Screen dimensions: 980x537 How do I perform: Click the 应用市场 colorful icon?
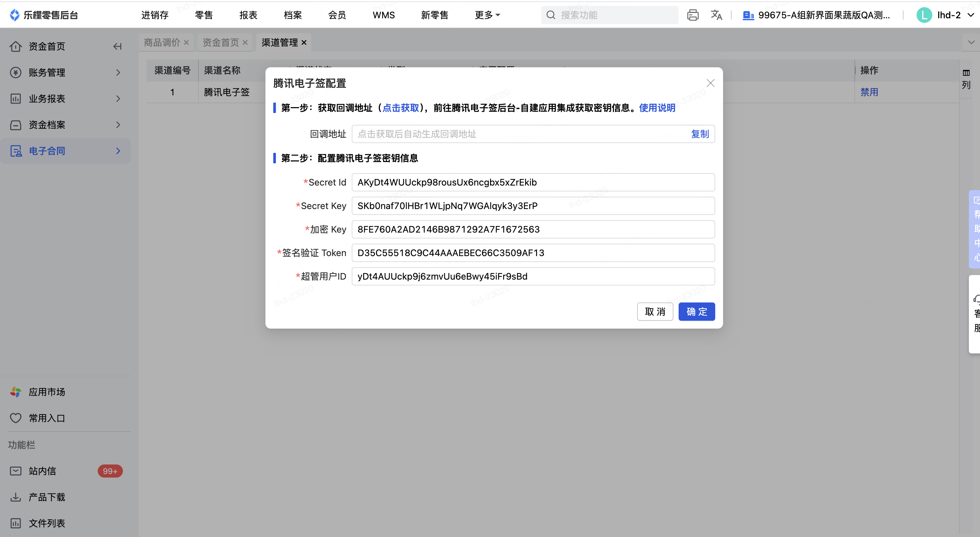(16, 392)
